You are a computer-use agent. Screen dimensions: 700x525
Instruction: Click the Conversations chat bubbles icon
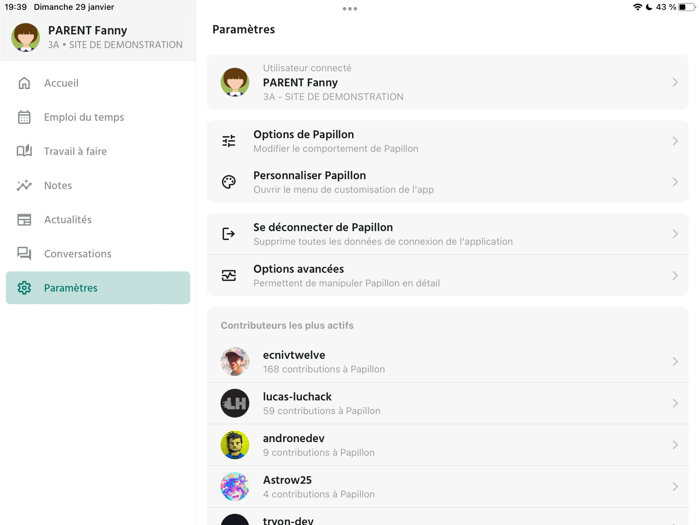tap(24, 253)
